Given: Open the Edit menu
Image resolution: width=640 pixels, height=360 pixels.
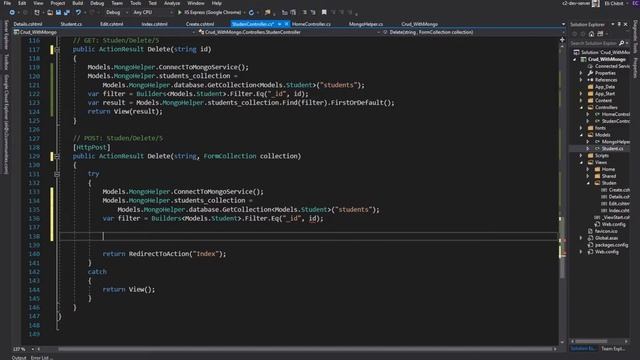Looking at the screenshot, I should coord(22,3).
